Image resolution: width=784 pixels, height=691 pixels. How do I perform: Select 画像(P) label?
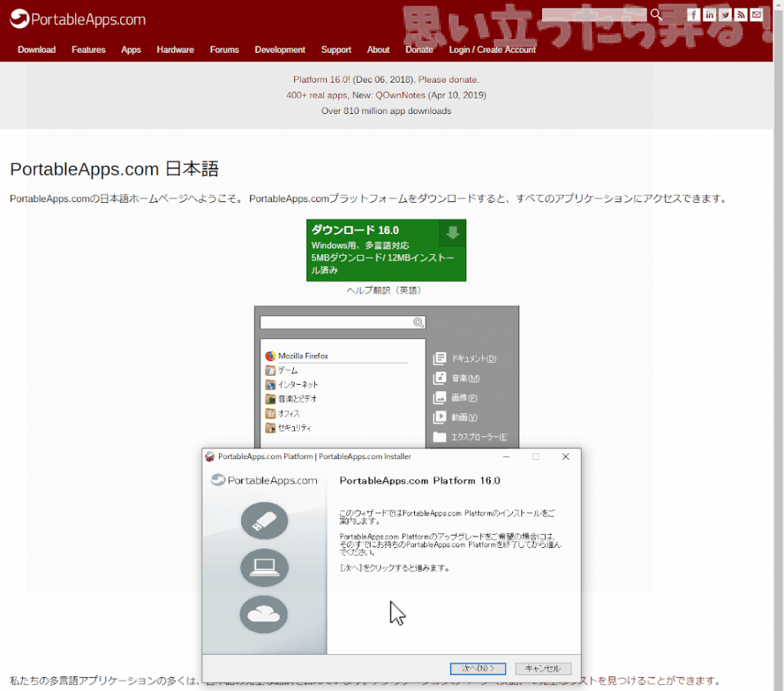pyautogui.click(x=464, y=398)
